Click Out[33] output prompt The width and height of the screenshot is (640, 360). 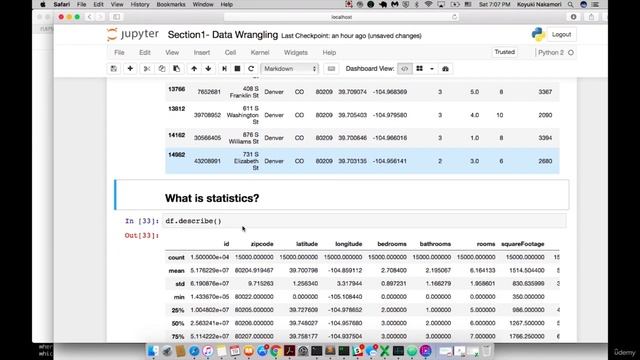tap(142, 236)
